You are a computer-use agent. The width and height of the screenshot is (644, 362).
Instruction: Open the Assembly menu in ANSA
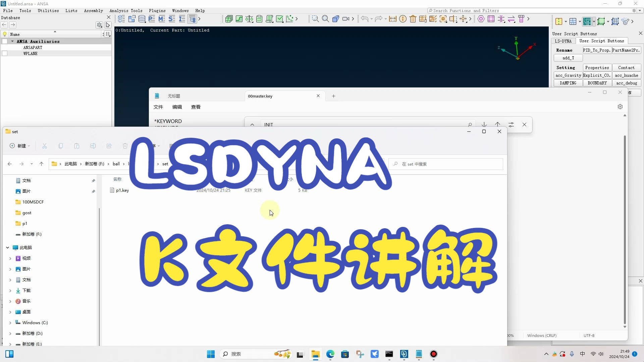(93, 10)
